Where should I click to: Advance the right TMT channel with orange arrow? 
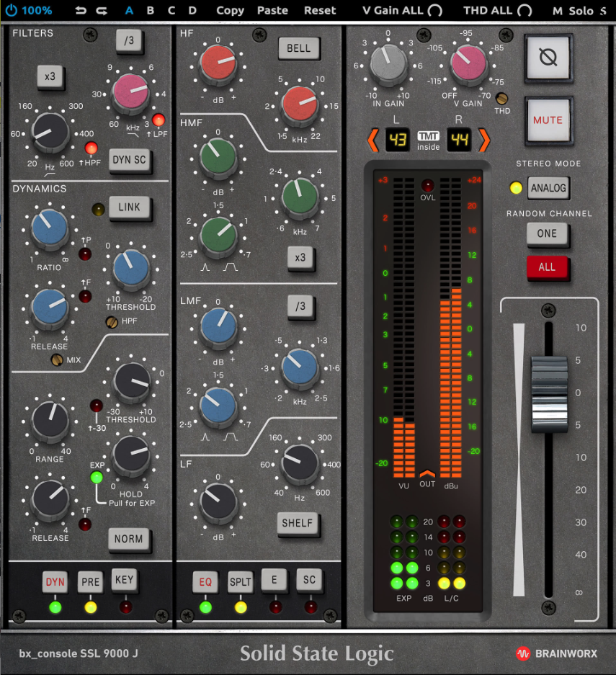(483, 141)
